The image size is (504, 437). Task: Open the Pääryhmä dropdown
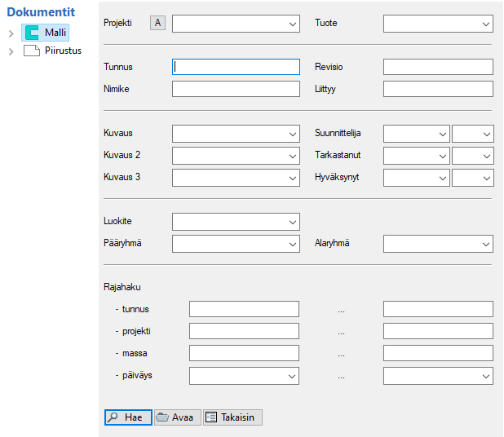pyautogui.click(x=292, y=244)
